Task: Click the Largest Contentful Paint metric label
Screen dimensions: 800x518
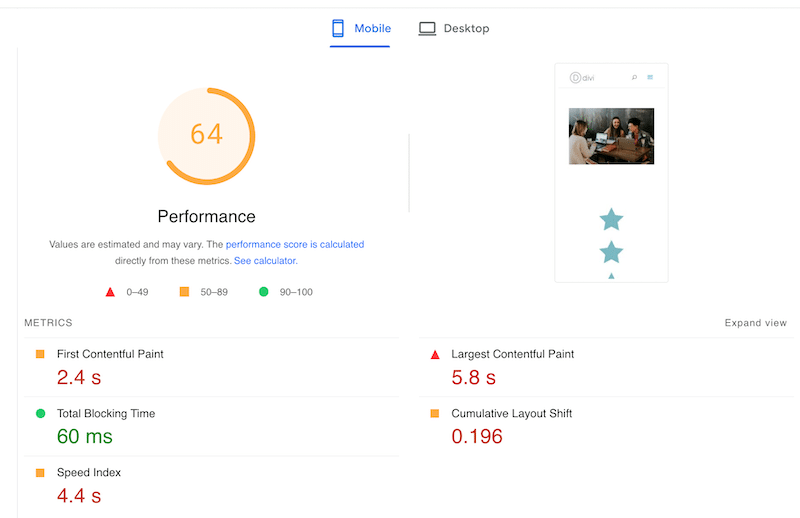Action: click(512, 354)
